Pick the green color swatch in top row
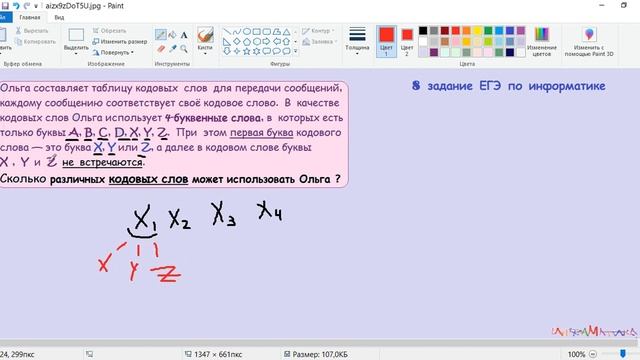 click(x=488, y=31)
